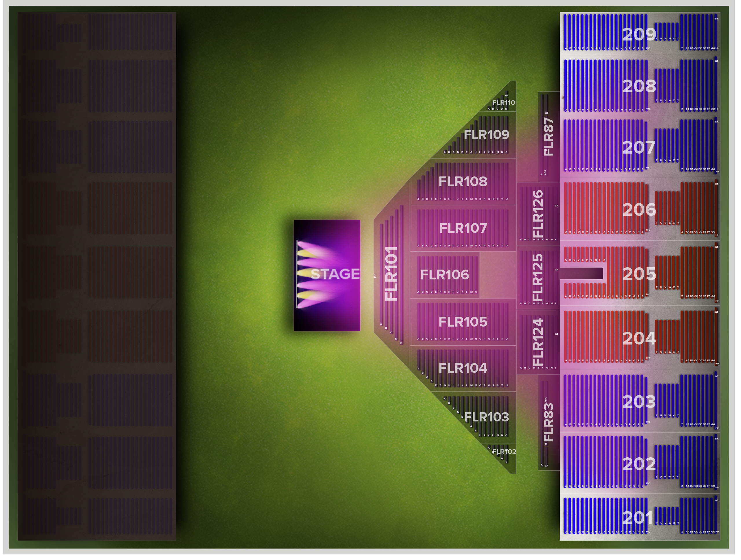Select section FLR125
741x560 pixels.
[538, 277]
